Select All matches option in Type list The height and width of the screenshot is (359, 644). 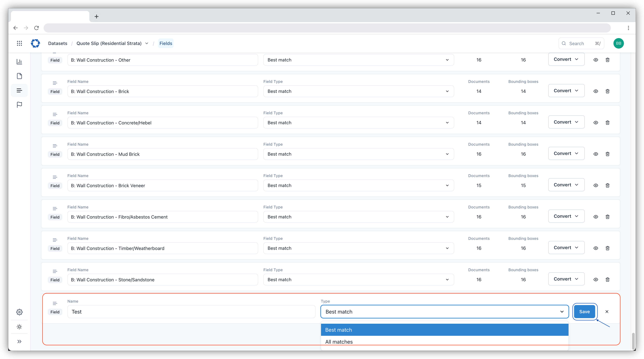point(339,342)
